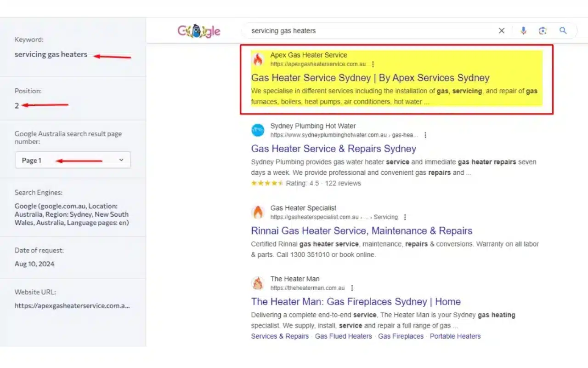Click the Gas Fireplaces sitelink under The Heater Man
Image resolution: width=588 pixels, height=368 pixels.
[401, 336]
